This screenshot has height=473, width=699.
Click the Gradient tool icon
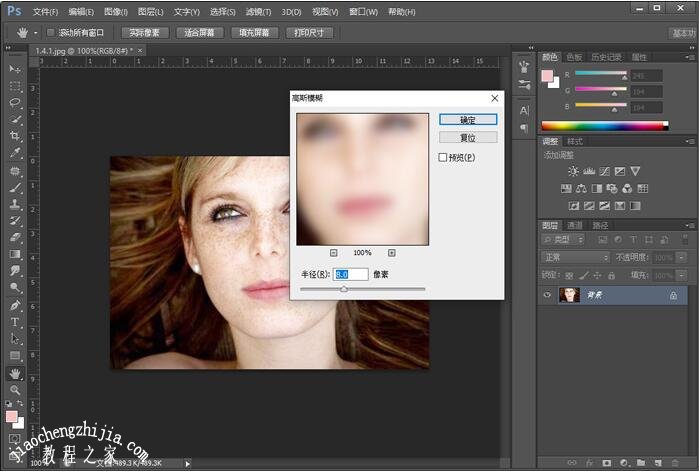[x=15, y=254]
